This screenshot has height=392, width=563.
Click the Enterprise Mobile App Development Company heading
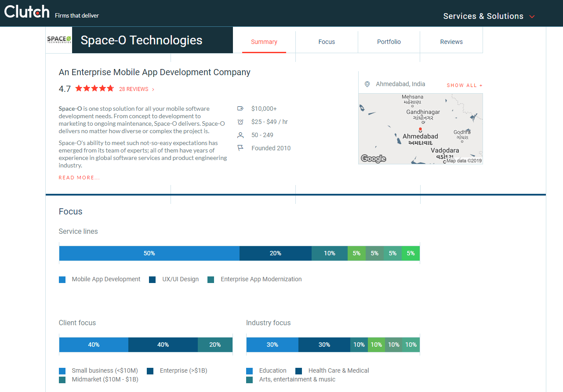pyautogui.click(x=155, y=72)
